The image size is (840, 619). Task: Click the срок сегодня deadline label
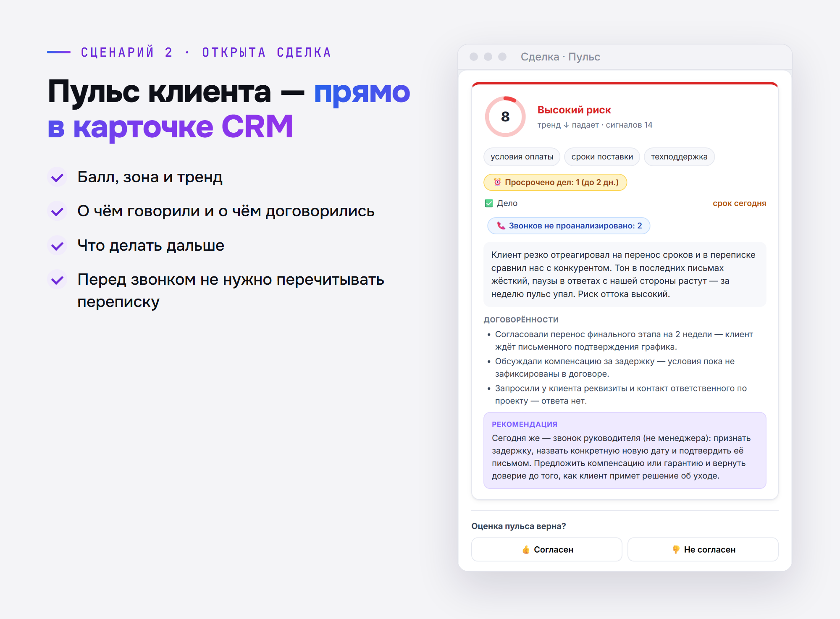point(739,203)
